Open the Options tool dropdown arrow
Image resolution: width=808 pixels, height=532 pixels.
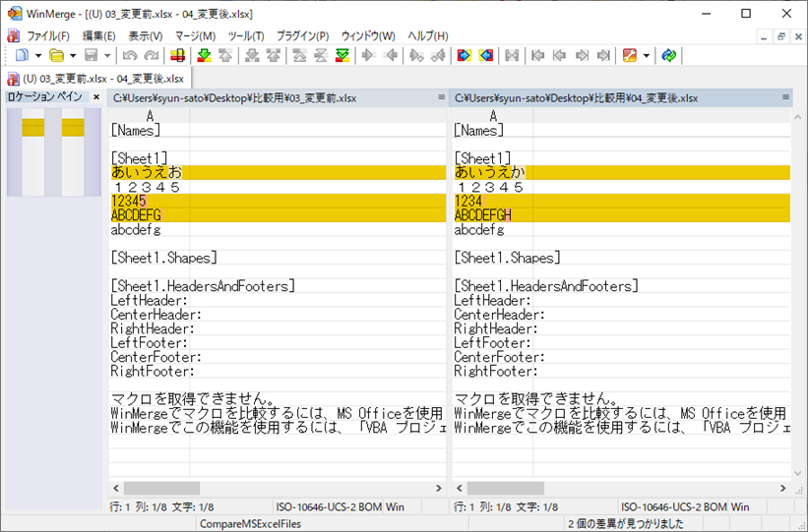click(x=646, y=55)
